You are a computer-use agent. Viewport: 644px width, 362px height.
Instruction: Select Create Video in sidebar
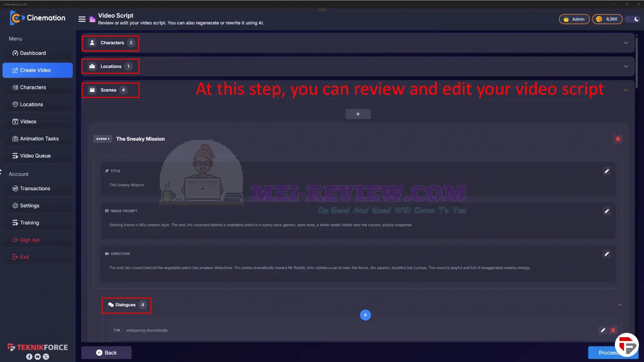pos(38,70)
